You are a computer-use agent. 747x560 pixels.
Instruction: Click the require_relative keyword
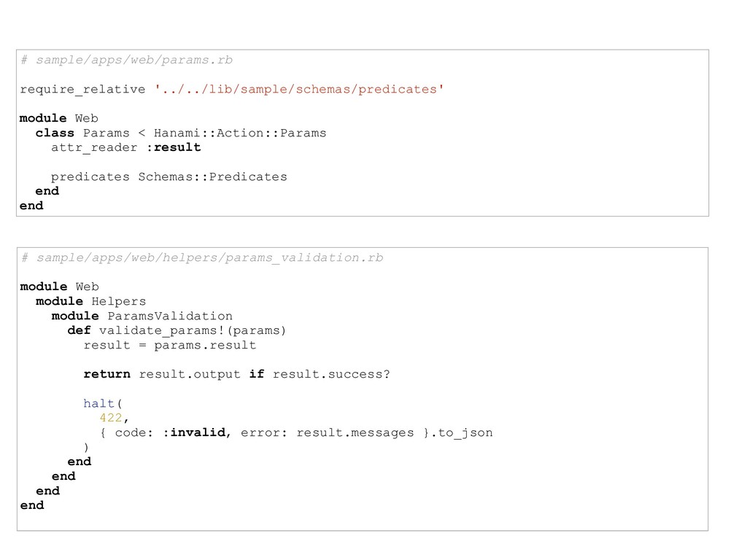[x=82, y=89]
